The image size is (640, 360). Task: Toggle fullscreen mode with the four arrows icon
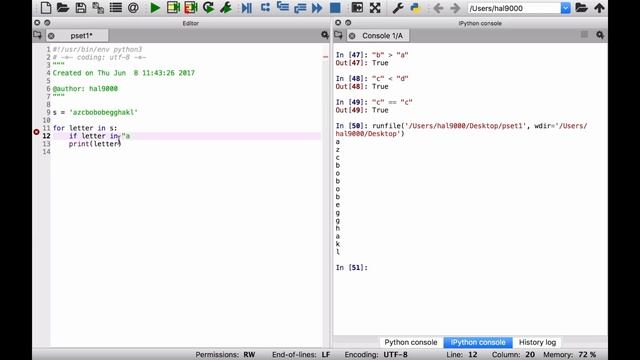(375, 8)
